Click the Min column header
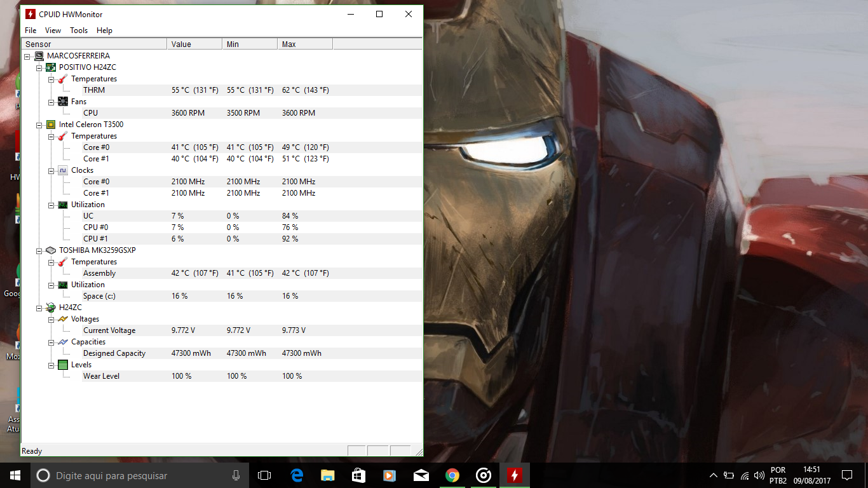 click(x=250, y=44)
